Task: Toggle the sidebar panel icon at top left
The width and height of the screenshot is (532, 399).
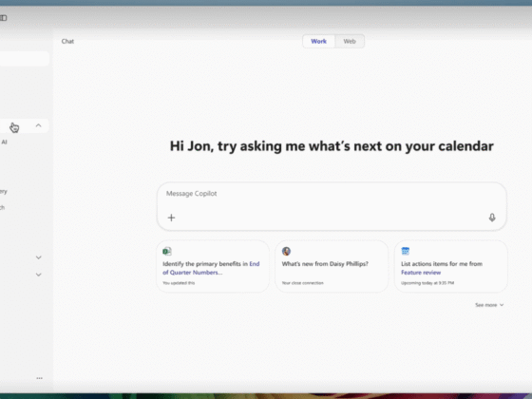Action: (x=4, y=18)
